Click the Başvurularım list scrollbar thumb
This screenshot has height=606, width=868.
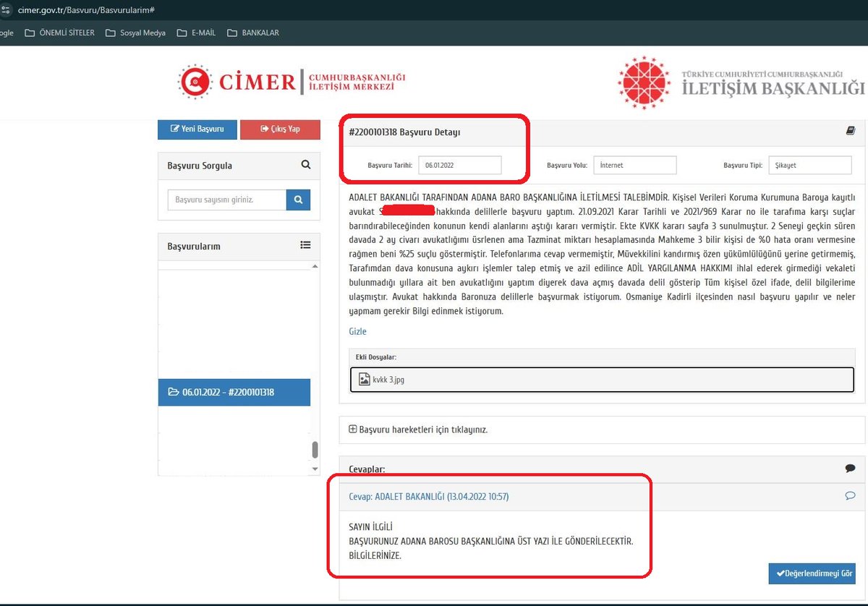[x=315, y=449]
